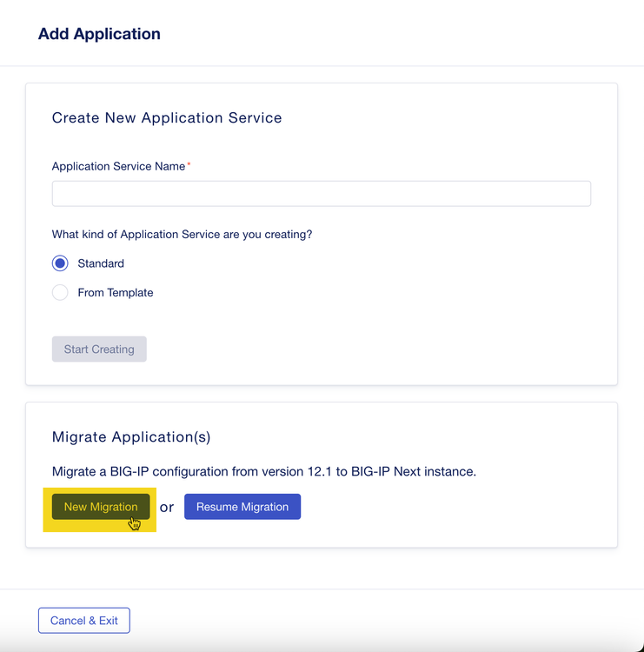644x652 pixels.
Task: Select the Standard radio button
Action: point(60,263)
